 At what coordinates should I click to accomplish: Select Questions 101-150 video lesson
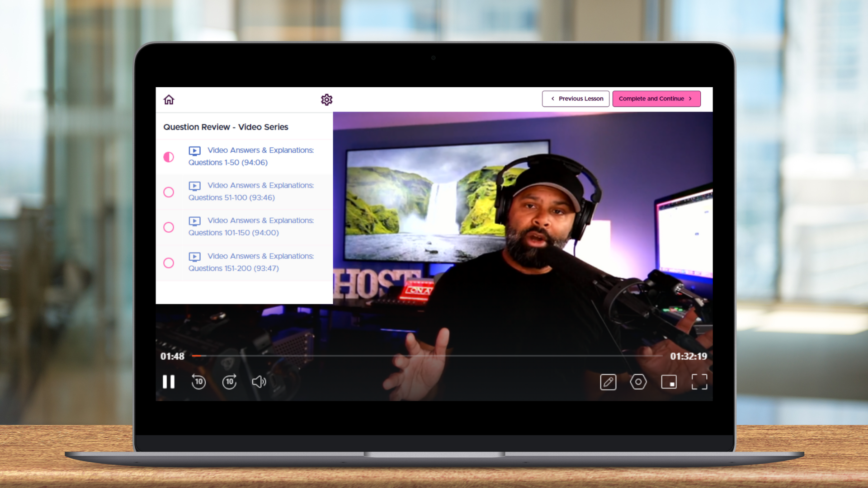251,227
